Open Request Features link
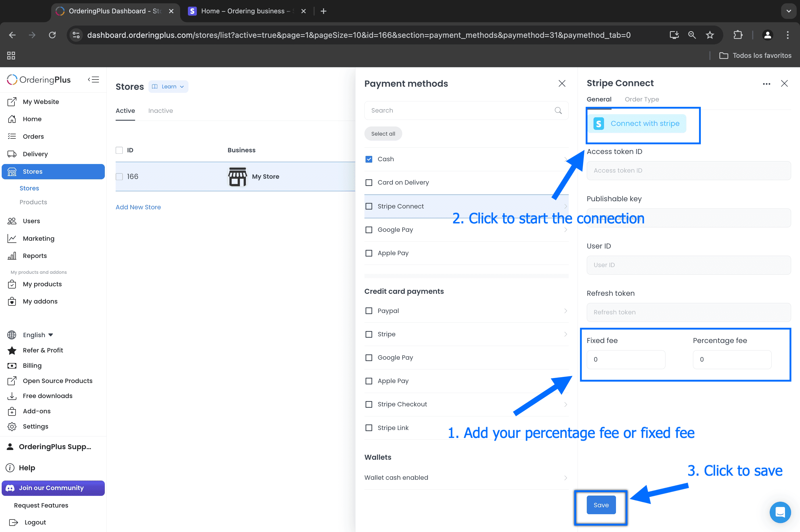 coord(41,505)
